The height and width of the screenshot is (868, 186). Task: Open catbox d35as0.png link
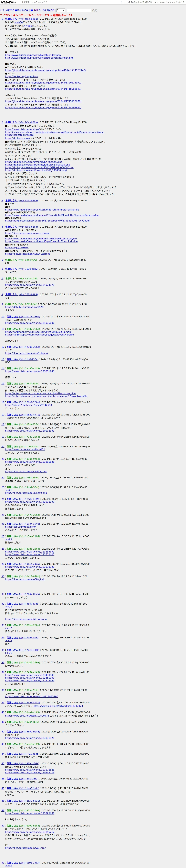[x=26, y=493]
